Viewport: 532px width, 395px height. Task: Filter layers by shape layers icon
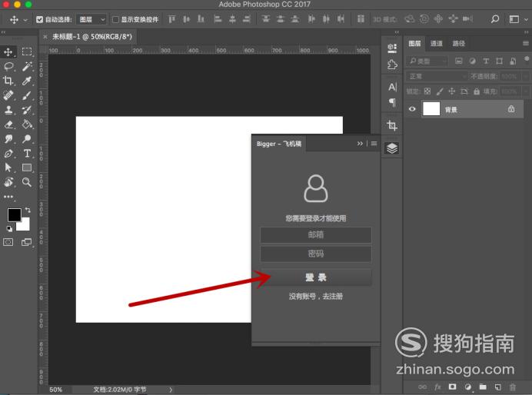coord(500,61)
